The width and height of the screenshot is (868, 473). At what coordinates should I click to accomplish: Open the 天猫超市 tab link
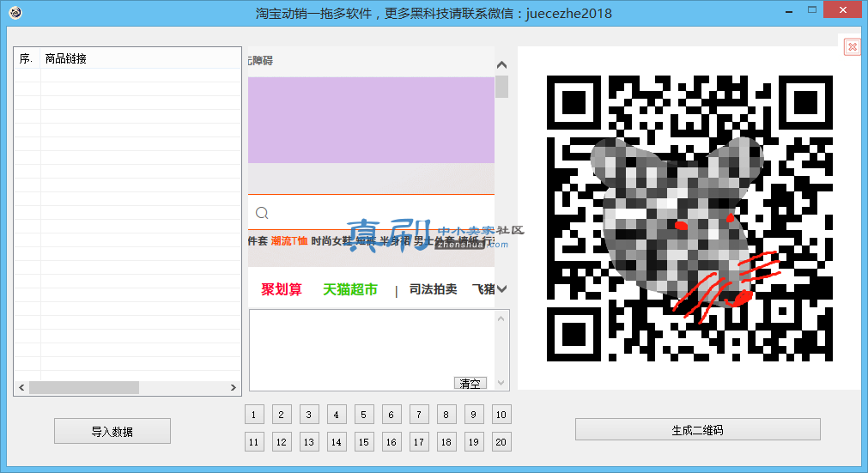click(349, 289)
